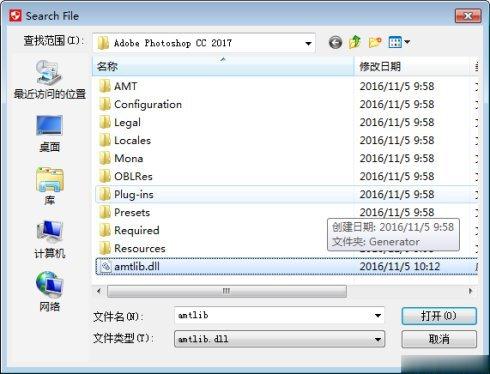Click the Locales folder icon
The height and width of the screenshot is (374, 490).
(x=105, y=140)
